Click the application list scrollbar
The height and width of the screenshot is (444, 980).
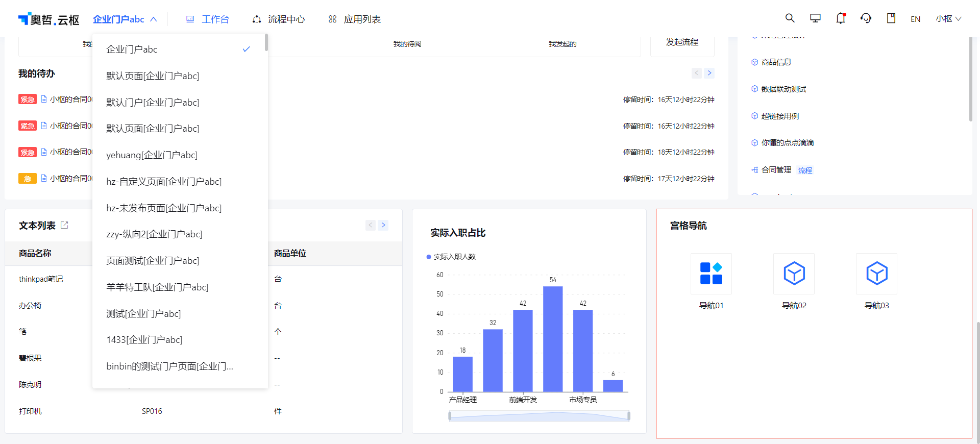click(971, 79)
